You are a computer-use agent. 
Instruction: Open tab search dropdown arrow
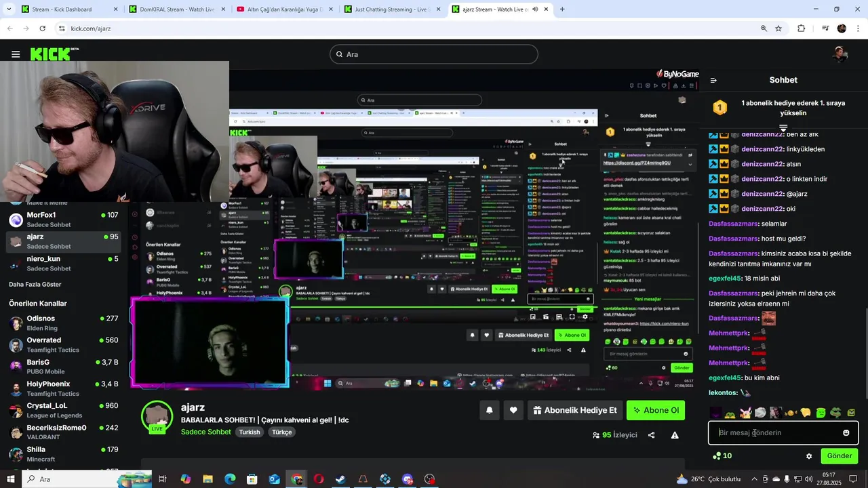click(9, 9)
